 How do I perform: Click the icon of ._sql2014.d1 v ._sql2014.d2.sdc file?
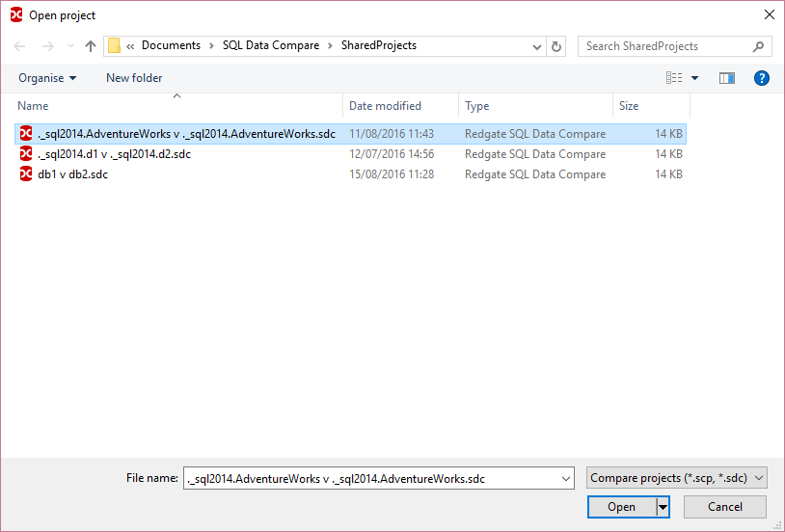[26, 154]
